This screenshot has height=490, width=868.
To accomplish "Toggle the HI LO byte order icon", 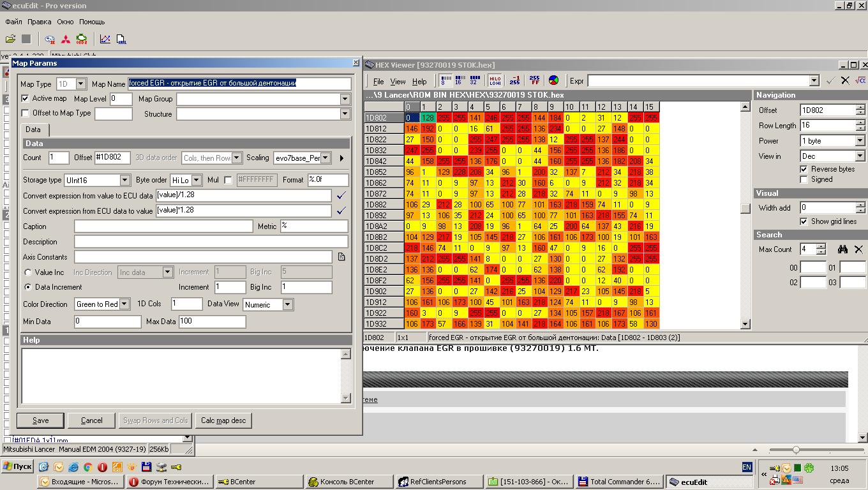I will [x=495, y=80].
